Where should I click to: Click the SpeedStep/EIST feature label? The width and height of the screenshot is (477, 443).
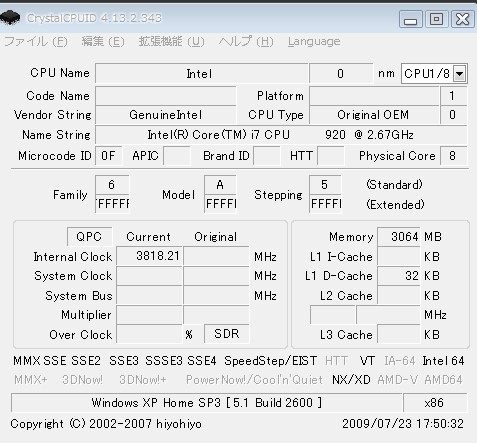click(x=270, y=361)
